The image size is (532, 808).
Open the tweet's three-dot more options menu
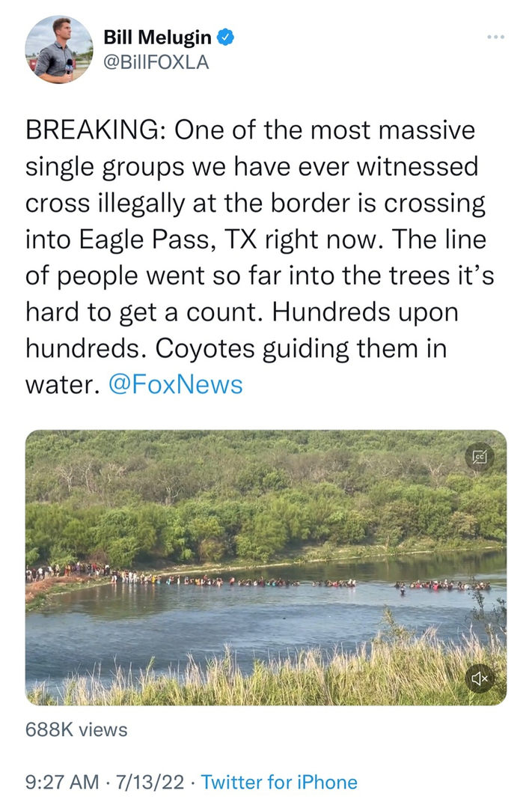(495, 37)
